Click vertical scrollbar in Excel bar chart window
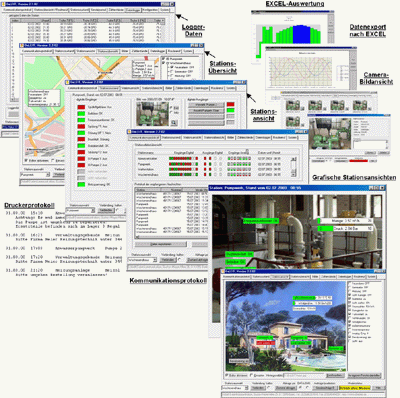This screenshot has height=398, width=400. point(331,29)
